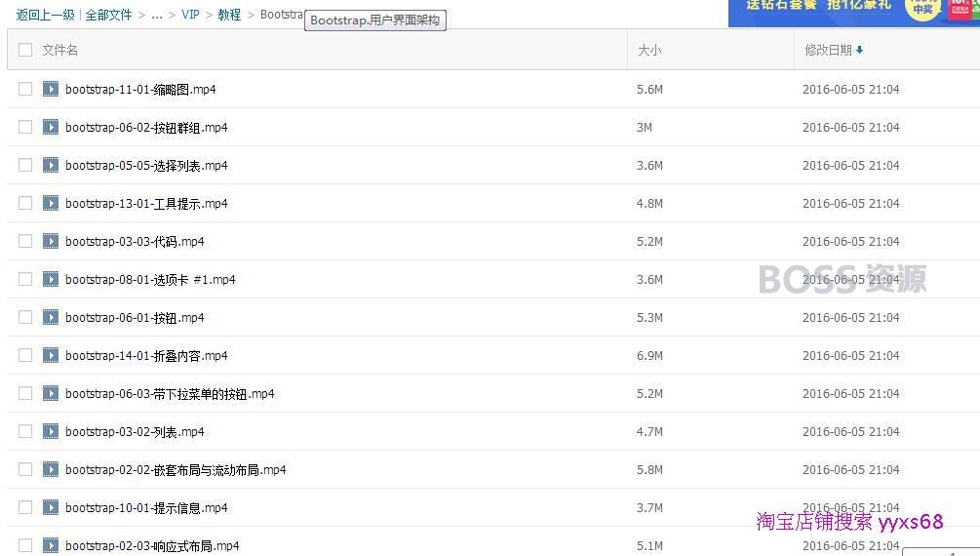The height and width of the screenshot is (556, 980).
Task: Check the box for bootstrap-13-01-工具提示.mp4
Action: click(25, 203)
